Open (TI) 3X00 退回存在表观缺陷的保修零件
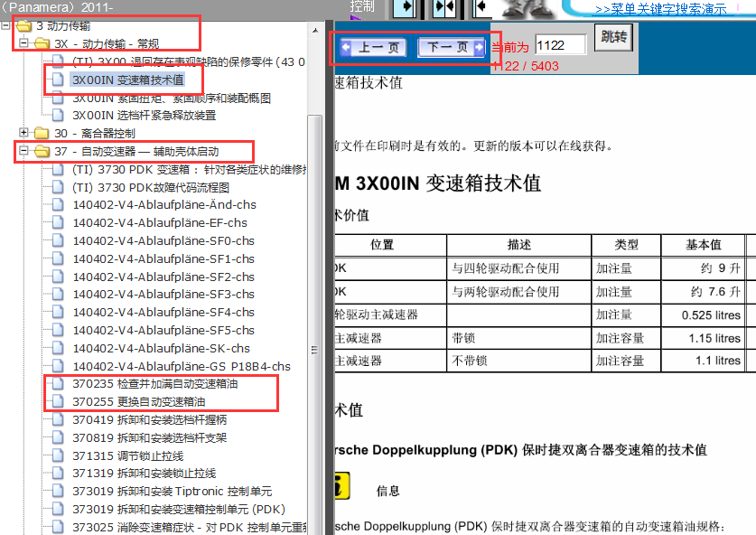756x535 pixels. 189,61
